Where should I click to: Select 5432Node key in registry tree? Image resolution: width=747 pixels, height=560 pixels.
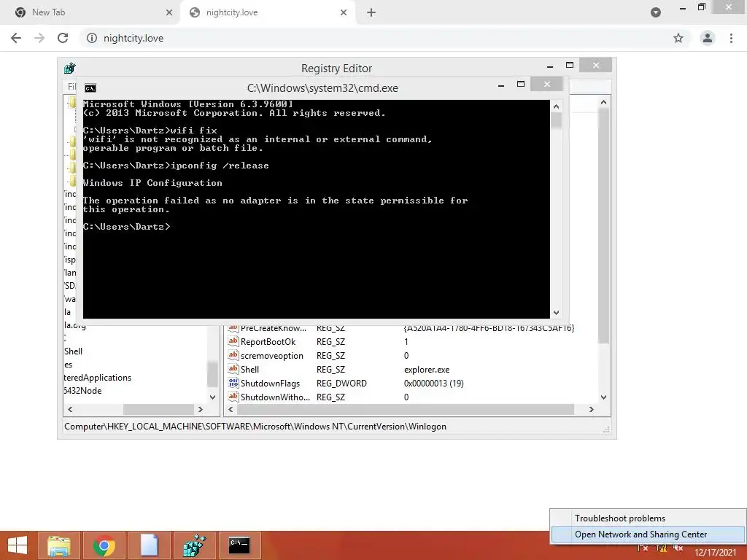click(x=82, y=391)
